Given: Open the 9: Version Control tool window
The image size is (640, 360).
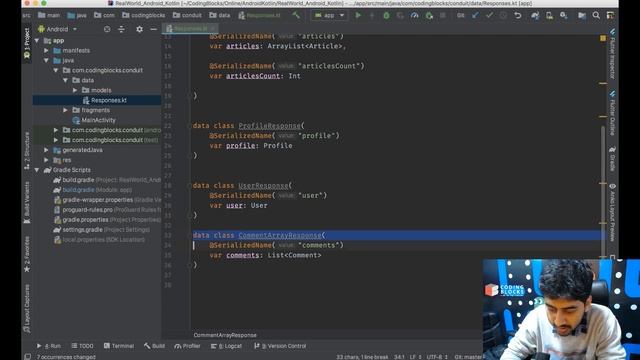Looking at the screenshot, I should tap(280, 346).
